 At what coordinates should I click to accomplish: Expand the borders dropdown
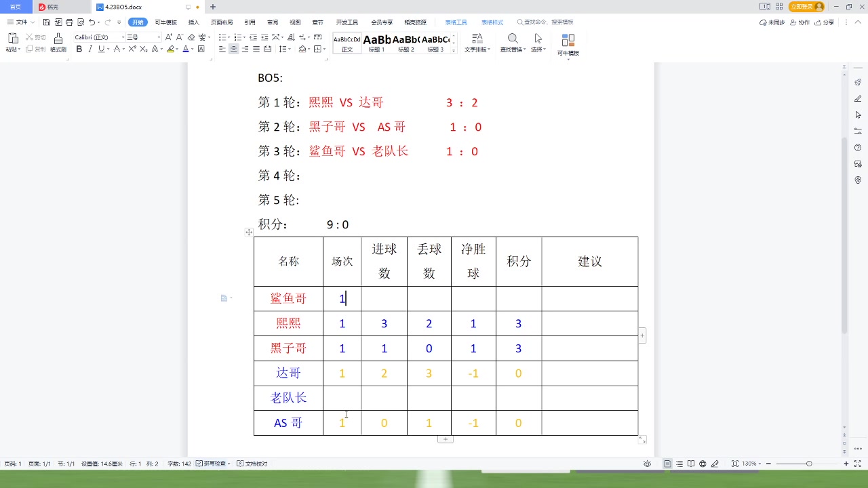click(x=324, y=49)
